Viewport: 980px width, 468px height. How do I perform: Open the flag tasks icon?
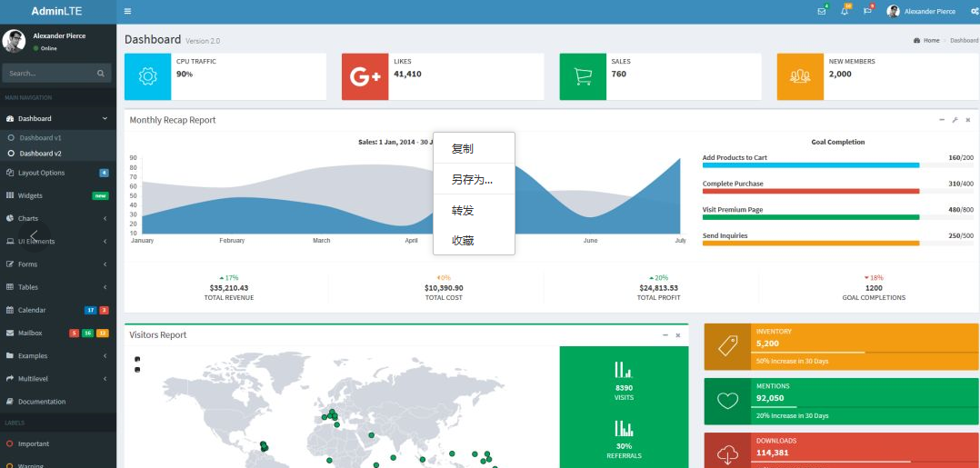[x=867, y=11]
